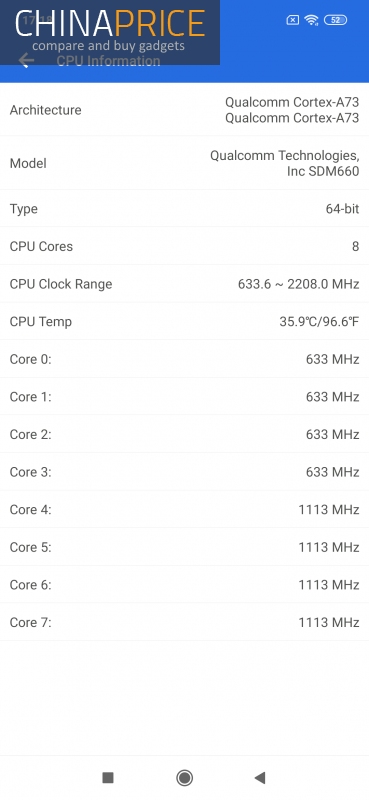This screenshot has width=369, height=800.
Task: Tap the back arrow in header
Action: 26,61
